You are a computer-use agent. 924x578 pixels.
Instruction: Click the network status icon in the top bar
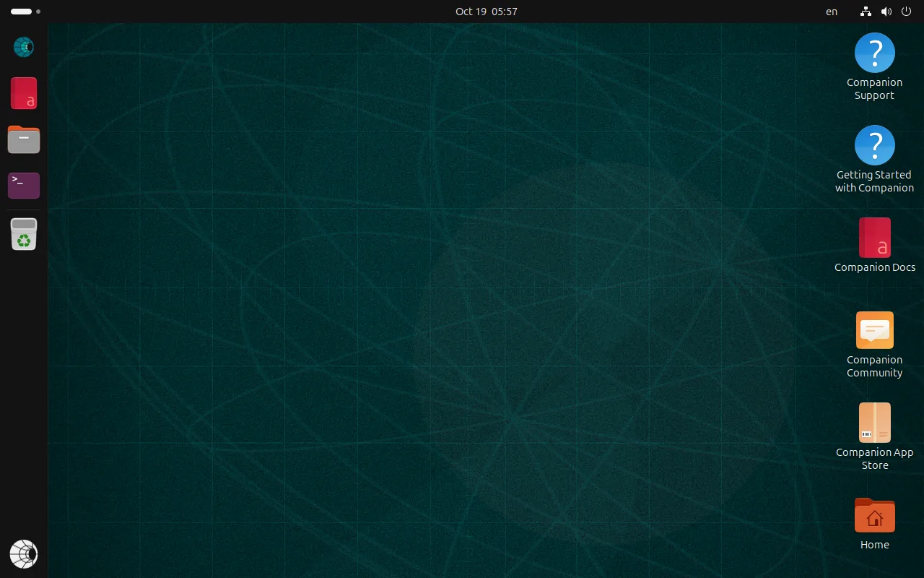[866, 12]
